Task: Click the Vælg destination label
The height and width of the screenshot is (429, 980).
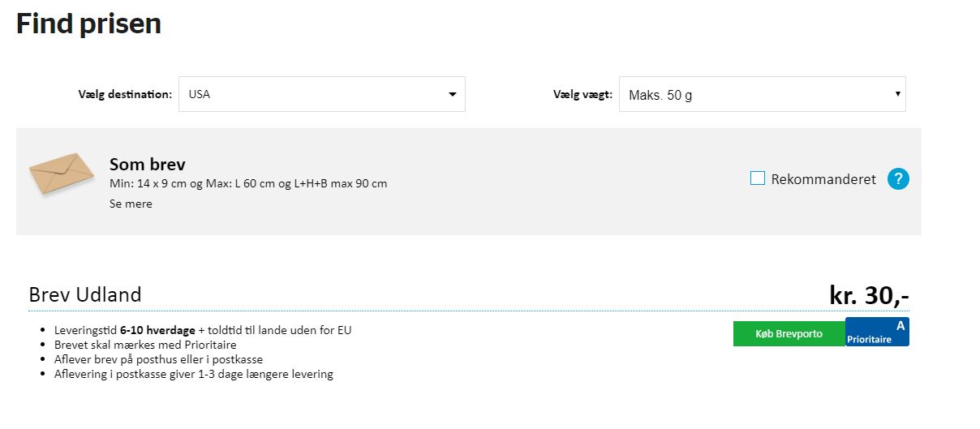Action: (125, 94)
